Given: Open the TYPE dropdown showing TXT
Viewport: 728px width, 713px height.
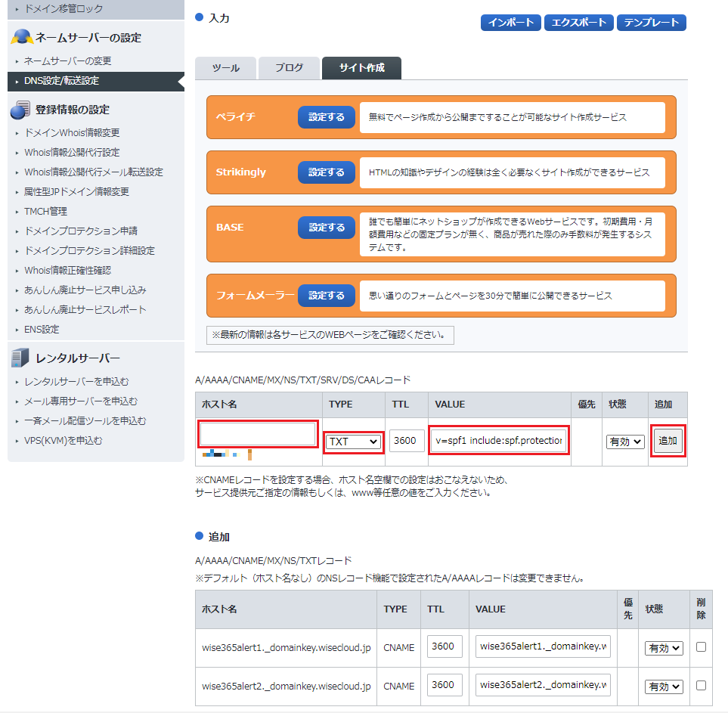Looking at the screenshot, I should pos(353,441).
